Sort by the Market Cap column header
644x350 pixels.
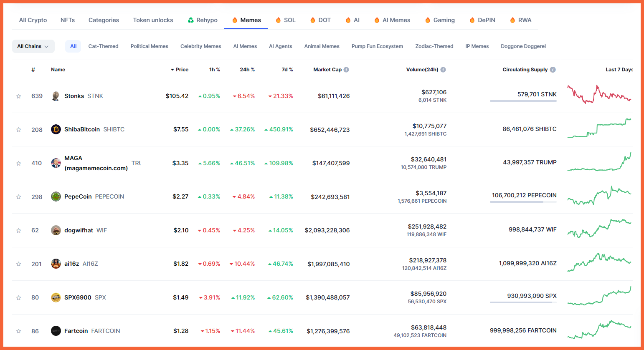click(x=327, y=70)
